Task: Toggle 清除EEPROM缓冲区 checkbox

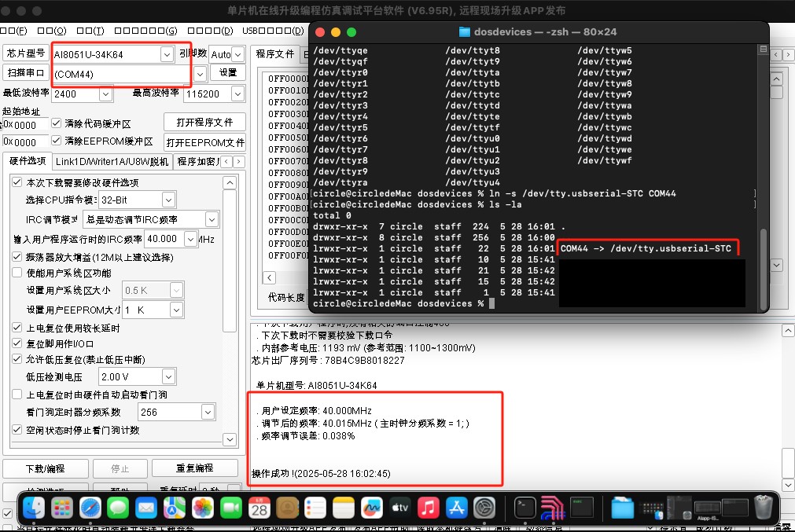Action: (x=57, y=141)
